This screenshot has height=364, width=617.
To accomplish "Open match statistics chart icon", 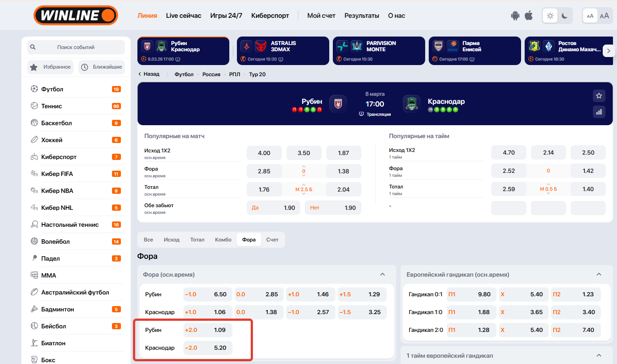I will click(599, 112).
